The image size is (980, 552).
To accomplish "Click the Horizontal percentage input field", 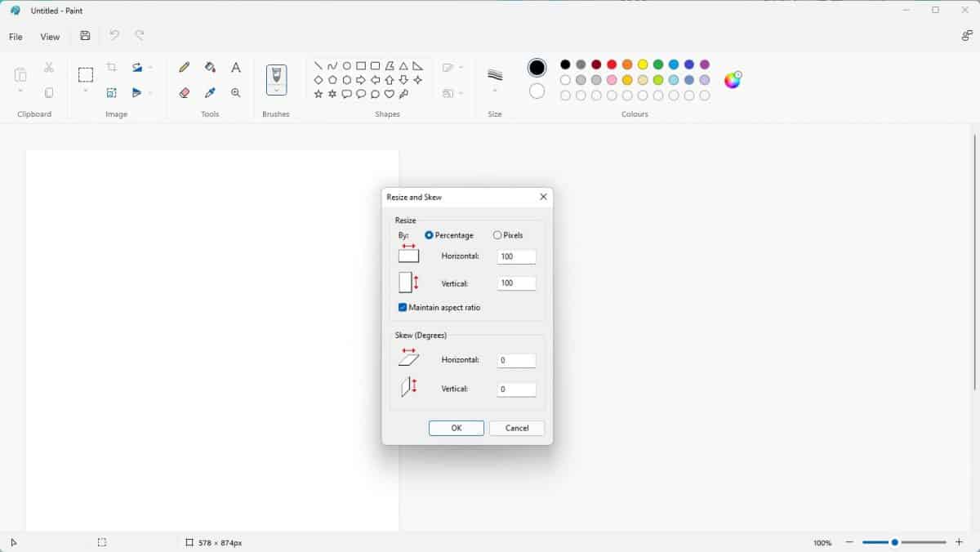I will [x=516, y=256].
